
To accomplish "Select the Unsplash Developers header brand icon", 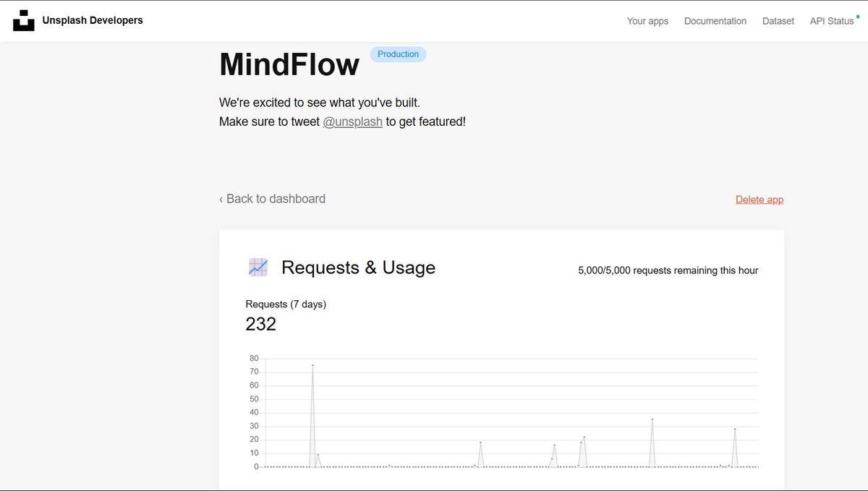I will tap(25, 20).
